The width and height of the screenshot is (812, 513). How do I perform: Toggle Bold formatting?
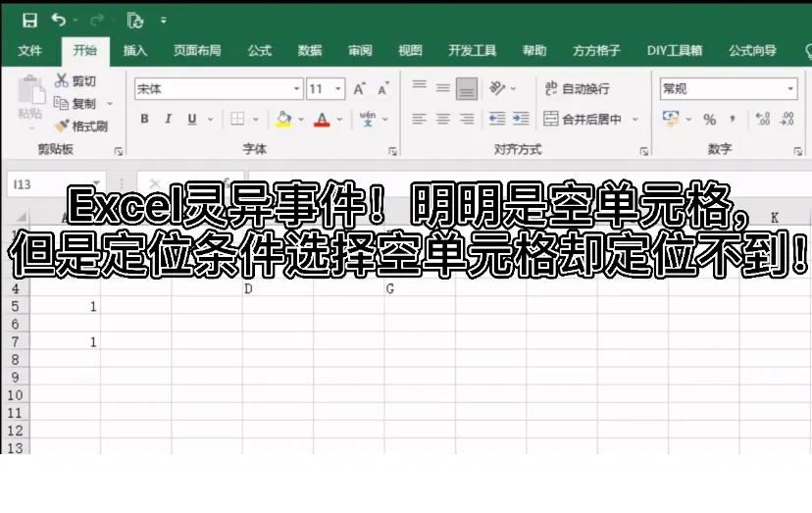[144, 120]
